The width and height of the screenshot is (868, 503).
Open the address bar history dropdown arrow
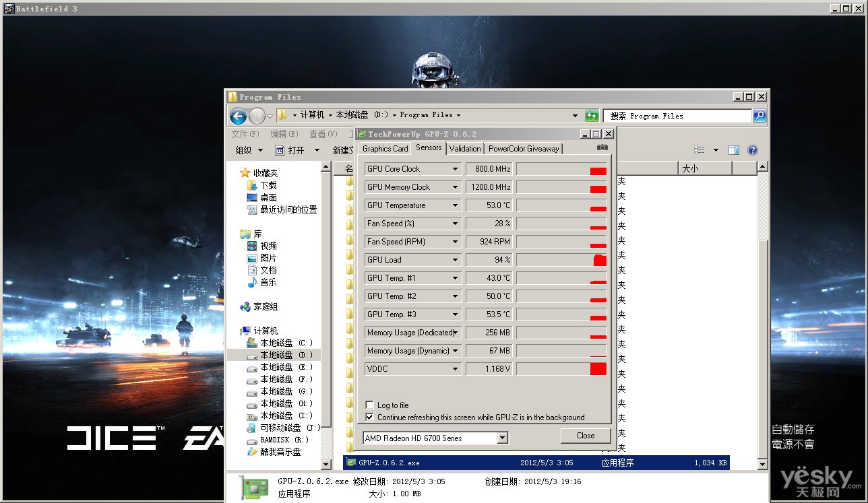coord(575,116)
